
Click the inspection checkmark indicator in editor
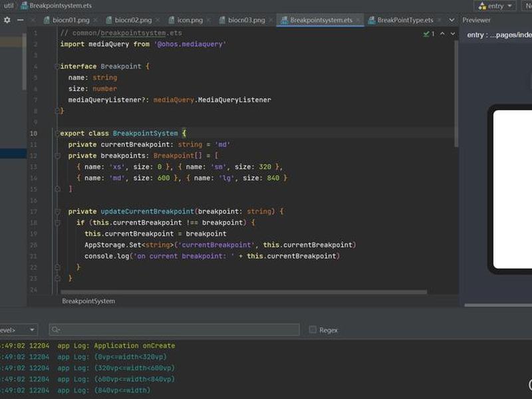pyautogui.click(x=426, y=34)
